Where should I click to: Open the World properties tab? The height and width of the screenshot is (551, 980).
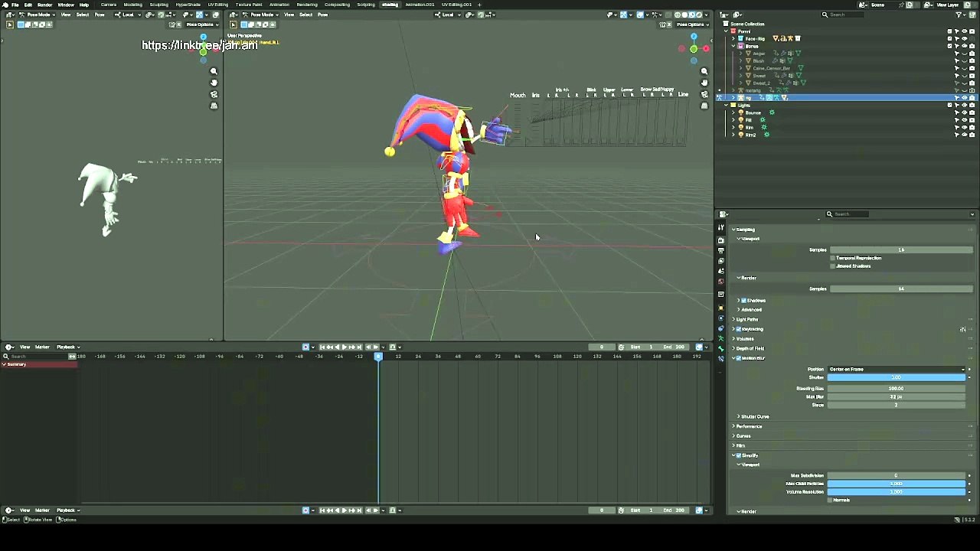tap(720, 281)
